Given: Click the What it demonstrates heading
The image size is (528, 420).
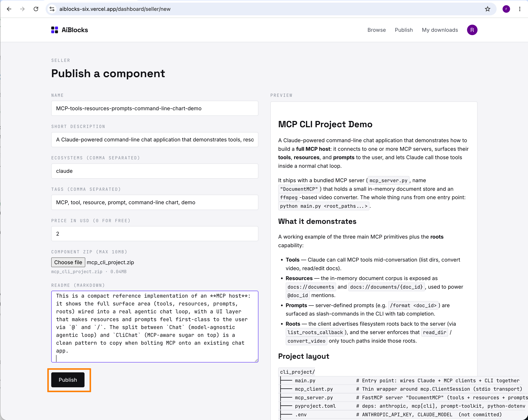Looking at the screenshot, I should (x=317, y=221).
